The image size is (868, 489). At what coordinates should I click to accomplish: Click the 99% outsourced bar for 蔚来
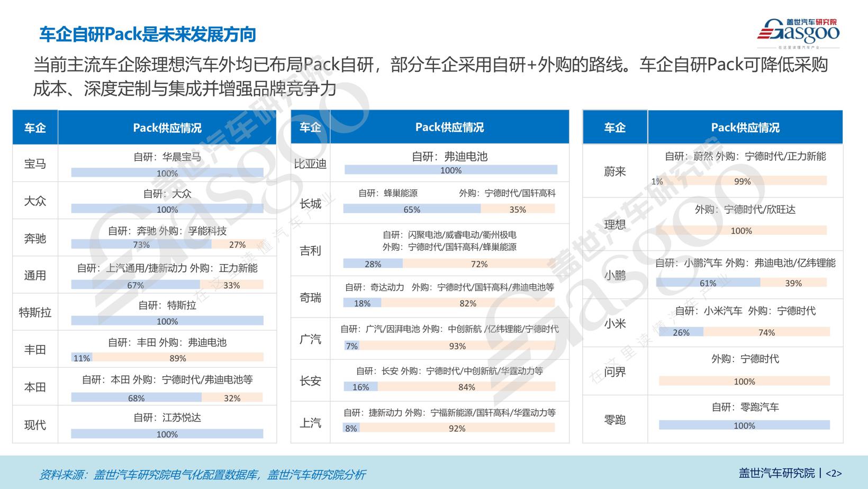[742, 181]
